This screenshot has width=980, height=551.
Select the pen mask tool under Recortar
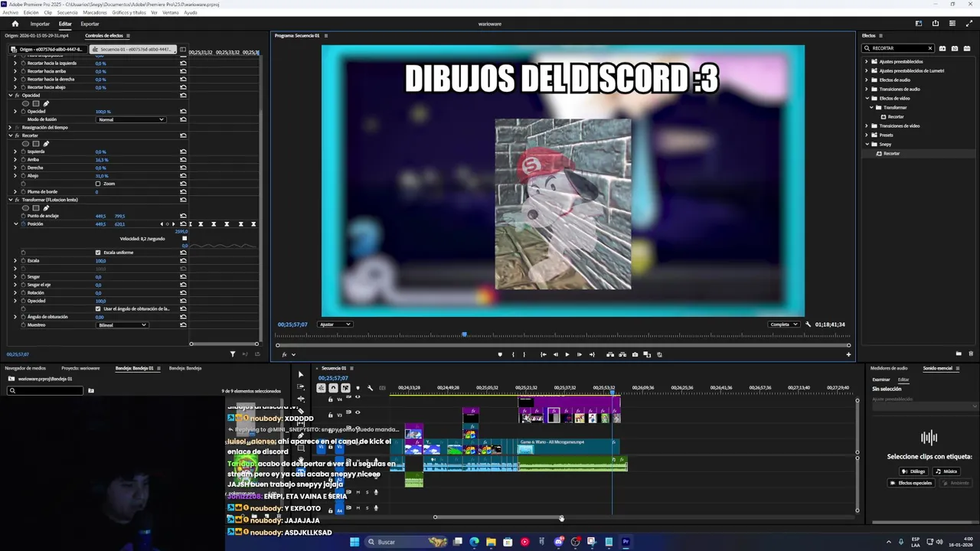46,144
